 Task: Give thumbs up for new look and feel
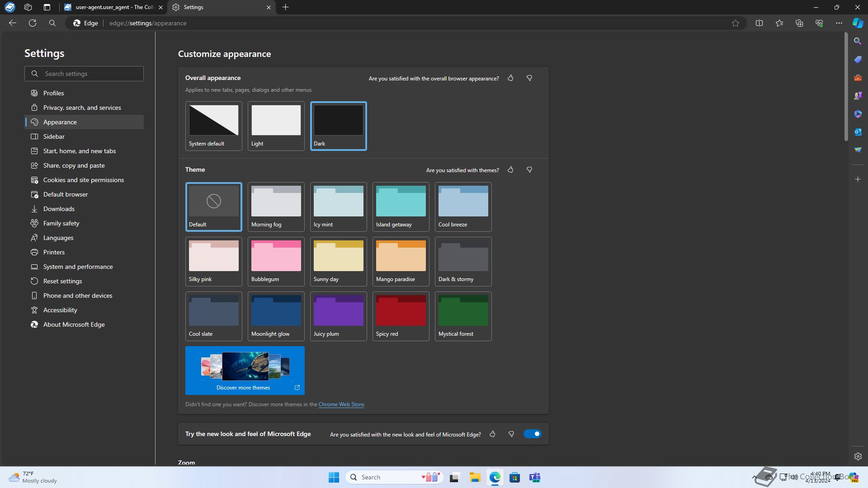[x=492, y=434]
